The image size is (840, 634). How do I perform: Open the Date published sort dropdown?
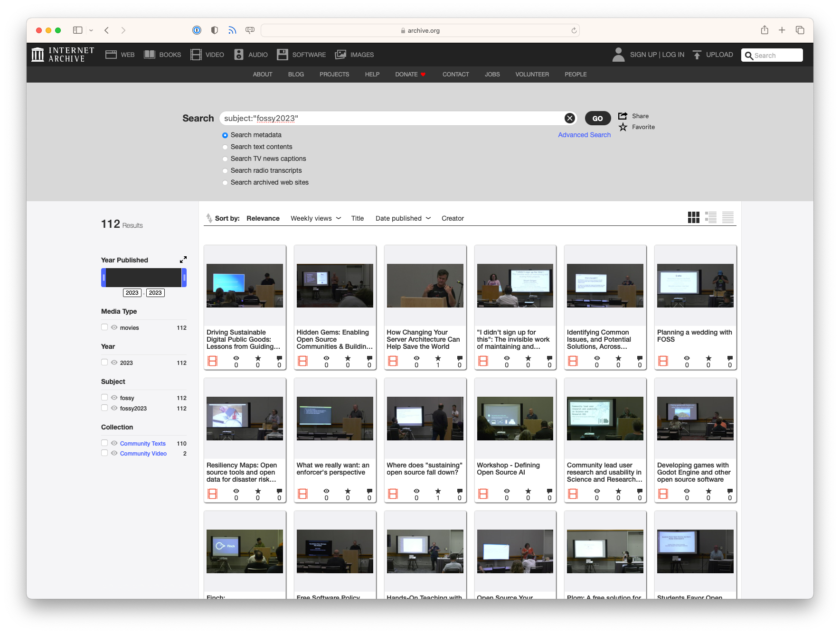[x=402, y=218]
